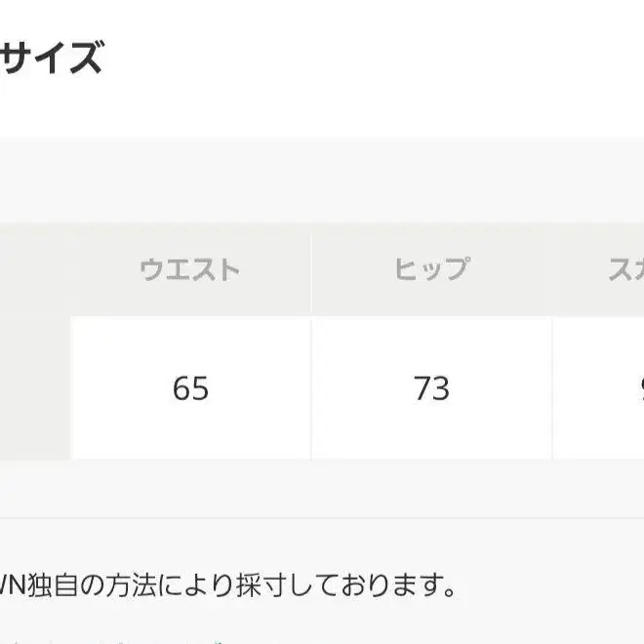The width and height of the screenshot is (644, 644).
Task: Select the ウエスト column header
Action: (x=190, y=270)
